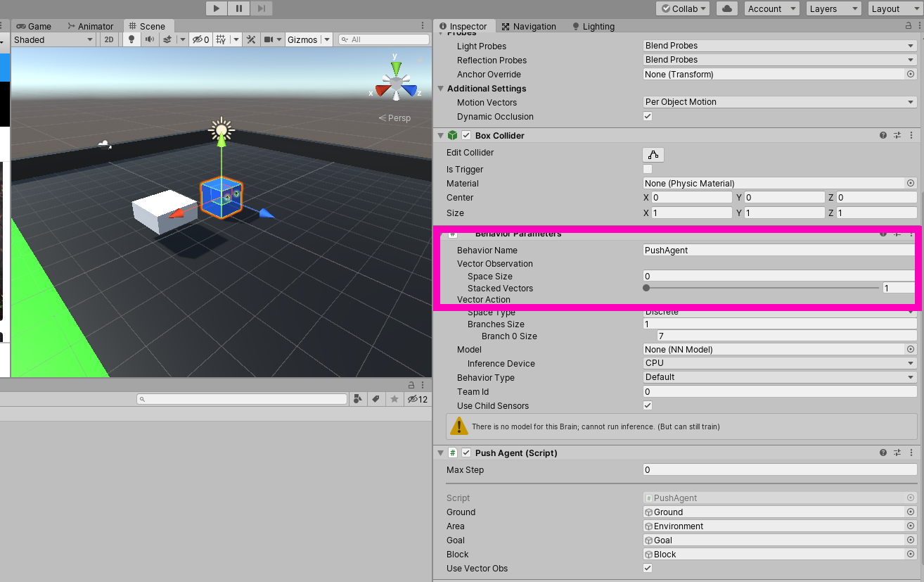Viewport: 924px width, 582px height.
Task: Open the Collab dropdown
Action: (x=683, y=8)
